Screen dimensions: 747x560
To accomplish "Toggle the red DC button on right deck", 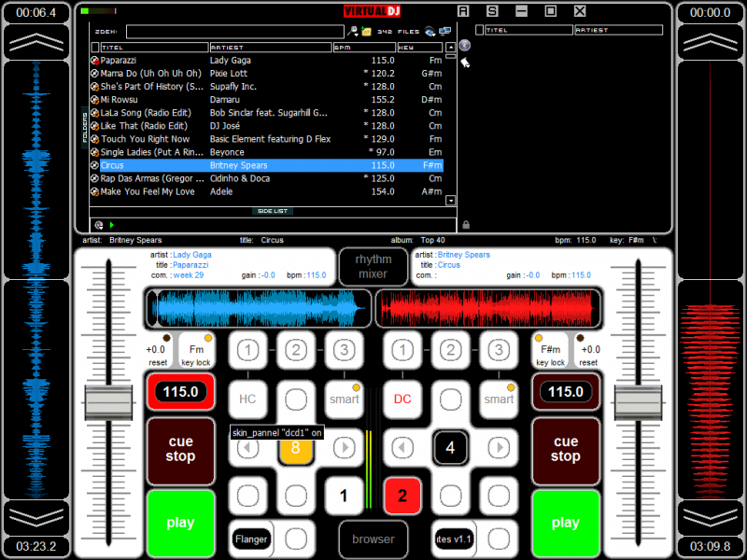I will click(402, 399).
